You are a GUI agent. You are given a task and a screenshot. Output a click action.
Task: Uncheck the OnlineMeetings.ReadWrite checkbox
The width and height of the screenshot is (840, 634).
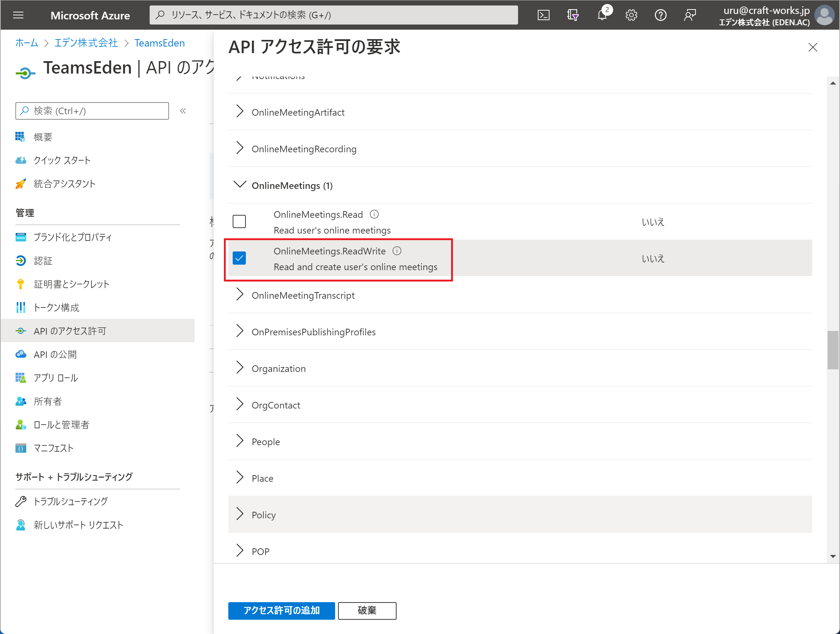point(239,258)
